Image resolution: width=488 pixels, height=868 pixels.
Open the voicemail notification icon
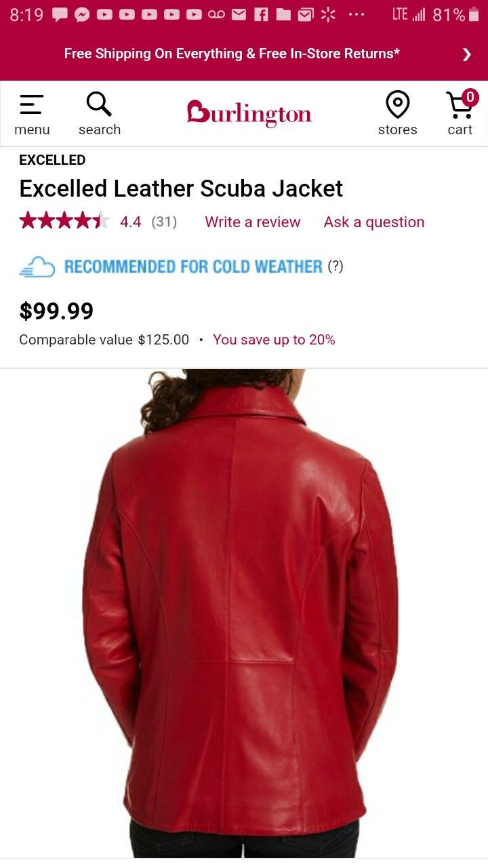[x=216, y=15]
